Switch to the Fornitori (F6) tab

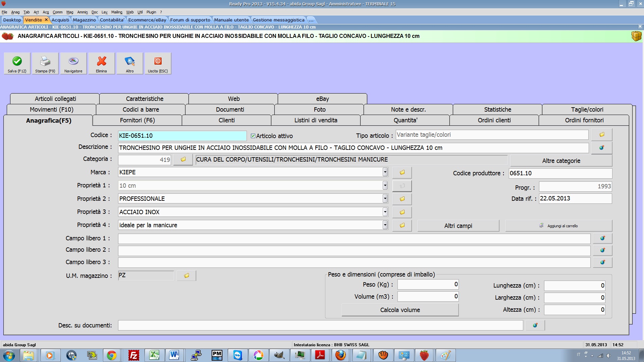click(137, 120)
